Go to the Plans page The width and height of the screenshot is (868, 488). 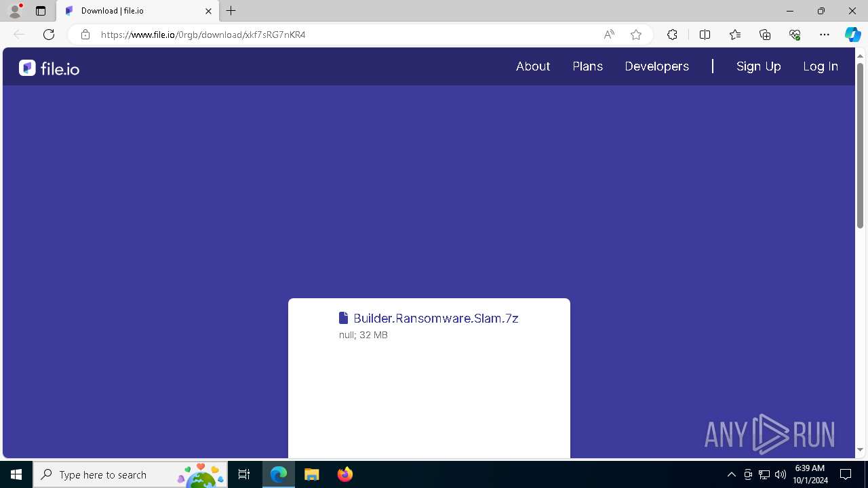pos(588,66)
